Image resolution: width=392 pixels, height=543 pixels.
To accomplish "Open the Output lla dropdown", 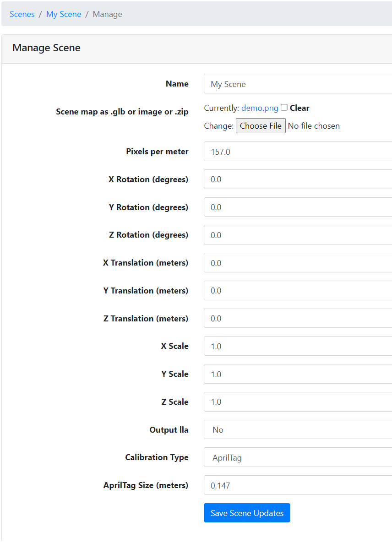I will pyautogui.click(x=298, y=429).
